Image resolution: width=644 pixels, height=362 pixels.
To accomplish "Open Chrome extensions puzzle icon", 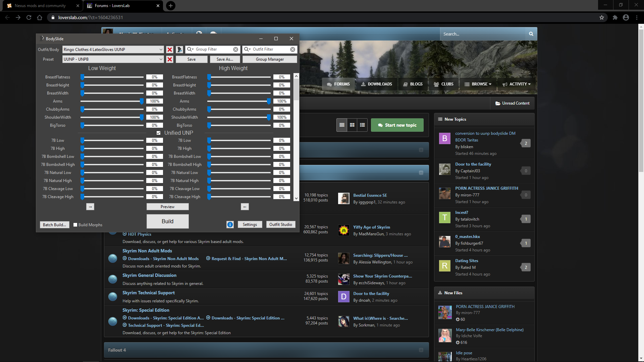I will 615,17.
